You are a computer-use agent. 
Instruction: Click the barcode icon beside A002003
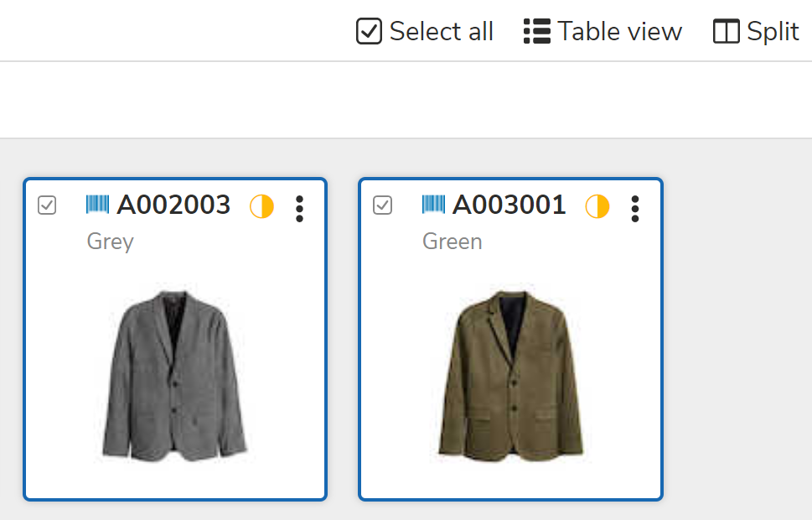coord(98,205)
